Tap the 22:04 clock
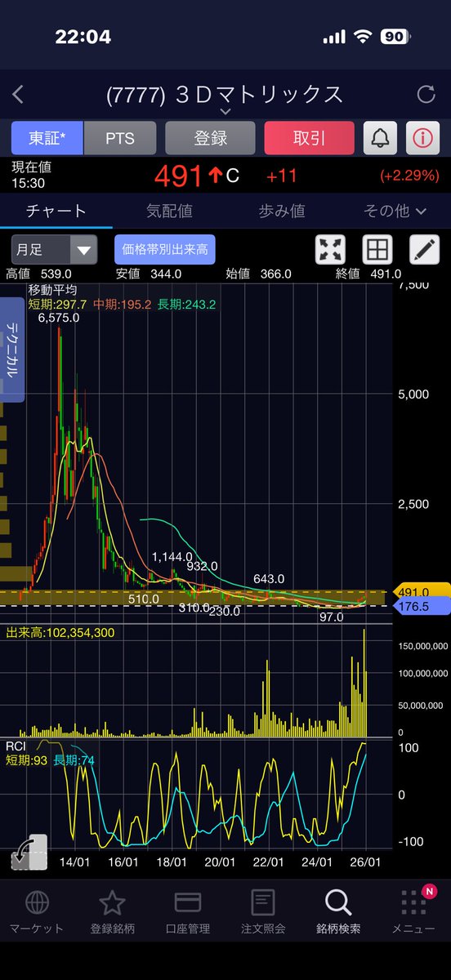The height and width of the screenshot is (980, 451). coord(83,37)
